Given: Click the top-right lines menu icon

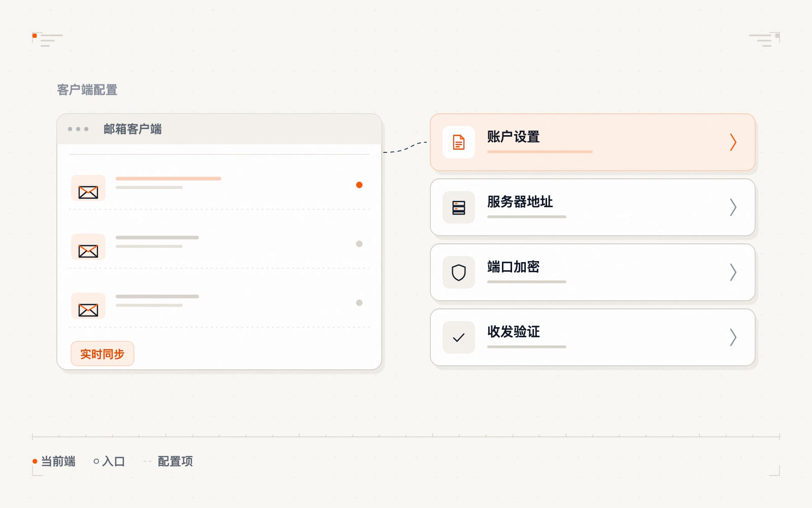Looking at the screenshot, I should pyautogui.click(x=764, y=40).
